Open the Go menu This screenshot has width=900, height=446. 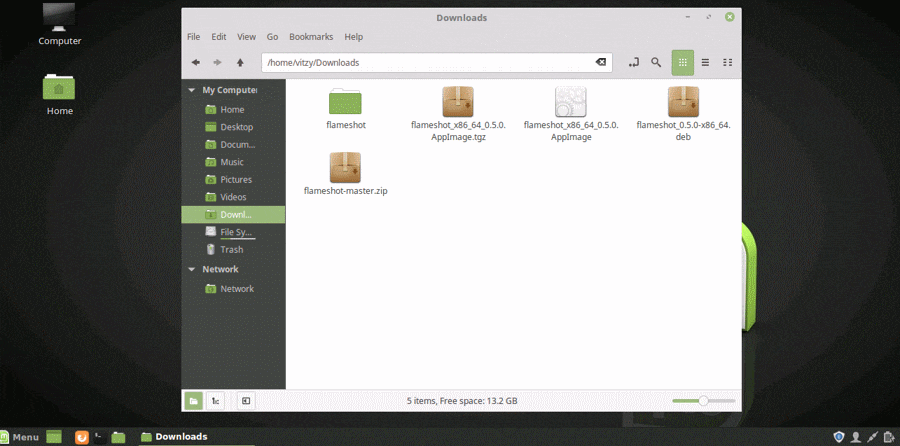click(272, 37)
